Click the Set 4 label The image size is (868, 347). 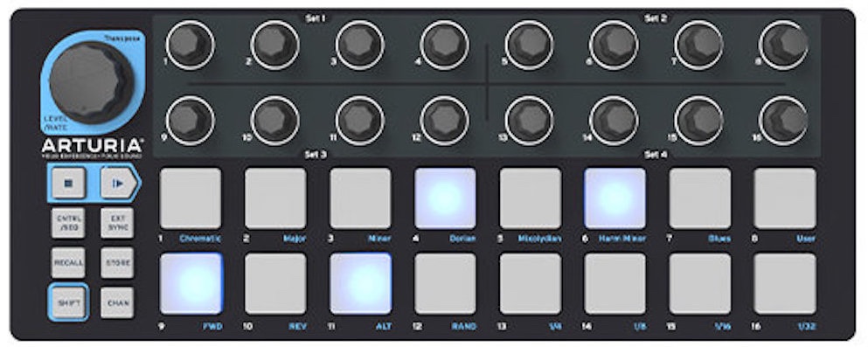[x=655, y=155]
